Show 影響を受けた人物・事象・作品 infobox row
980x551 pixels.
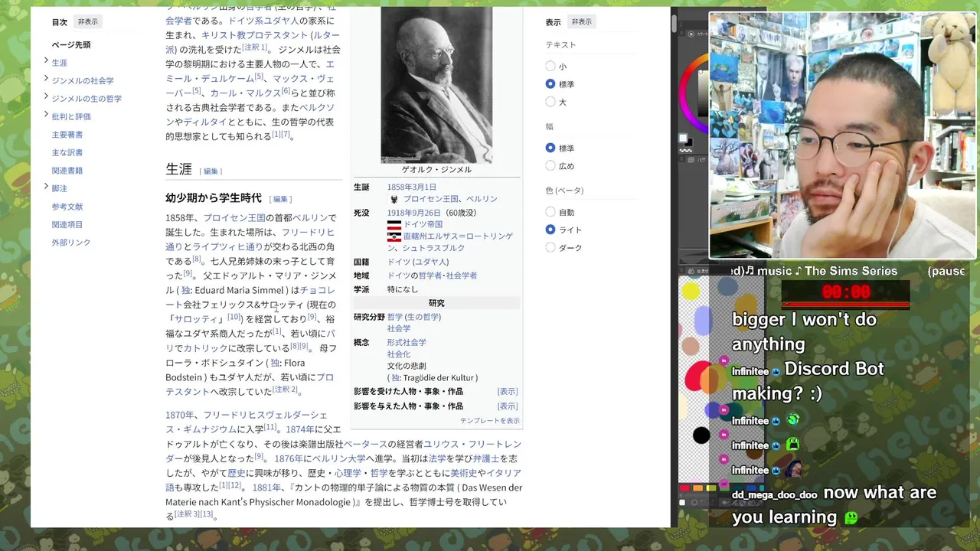click(x=508, y=391)
